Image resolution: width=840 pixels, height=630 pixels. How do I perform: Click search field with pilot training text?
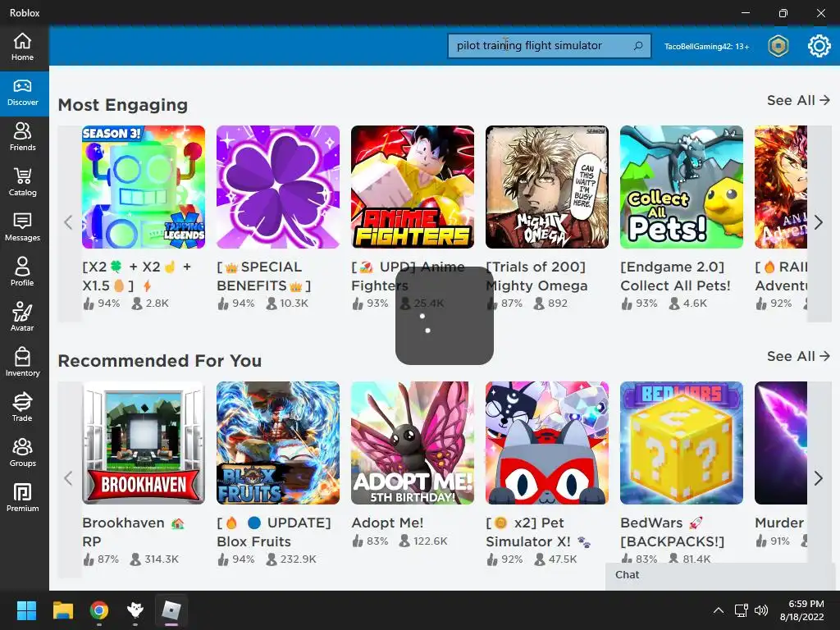549,46
